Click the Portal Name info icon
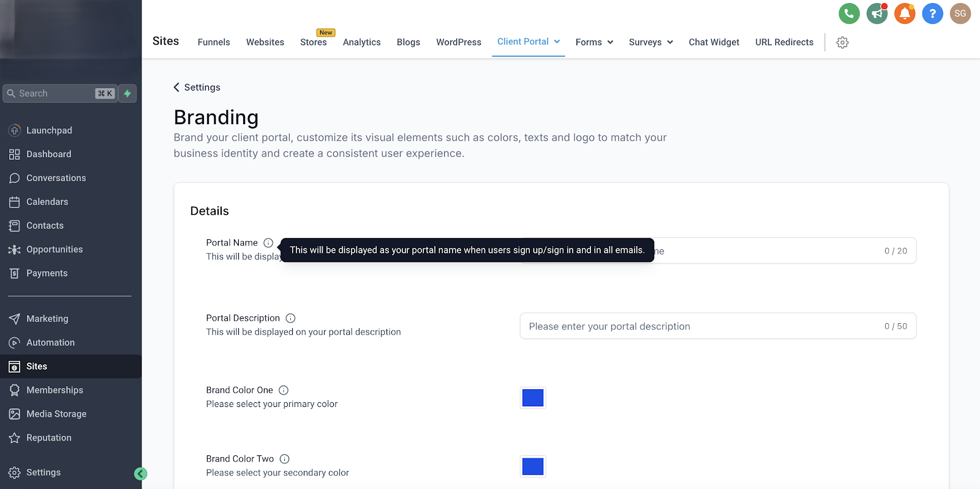The width and height of the screenshot is (980, 489). point(268,243)
